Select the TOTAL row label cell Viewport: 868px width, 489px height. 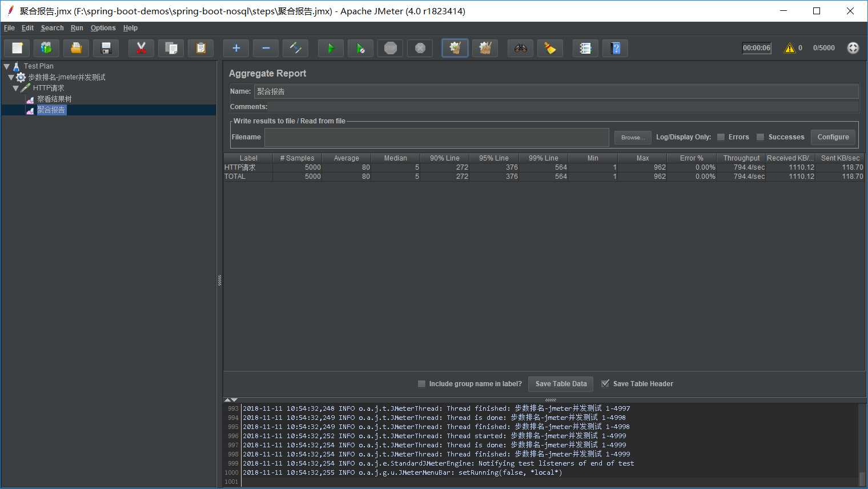[248, 177]
